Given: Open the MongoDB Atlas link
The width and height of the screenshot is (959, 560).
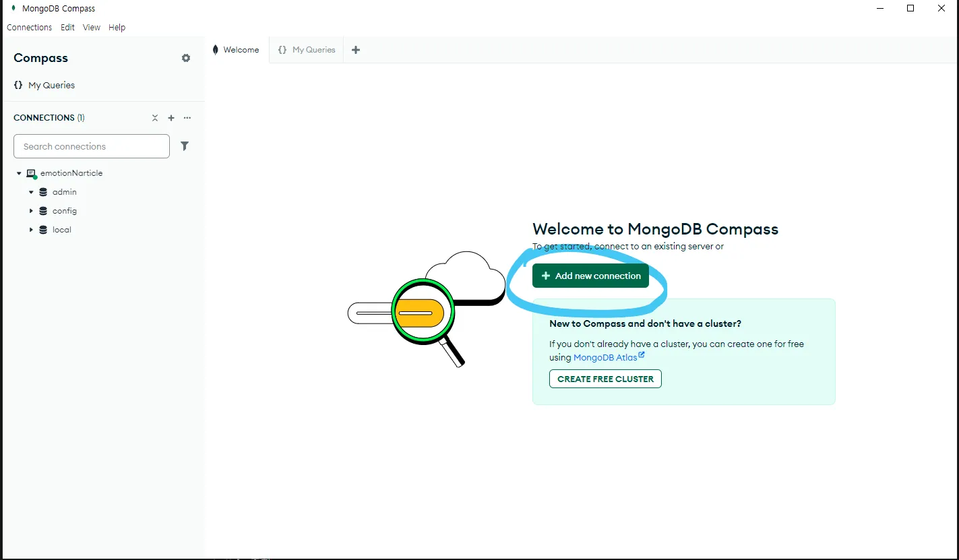Looking at the screenshot, I should coord(605,357).
